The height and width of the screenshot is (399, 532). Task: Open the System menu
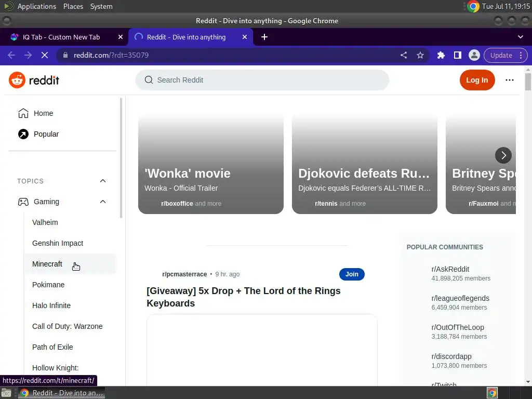(x=101, y=6)
